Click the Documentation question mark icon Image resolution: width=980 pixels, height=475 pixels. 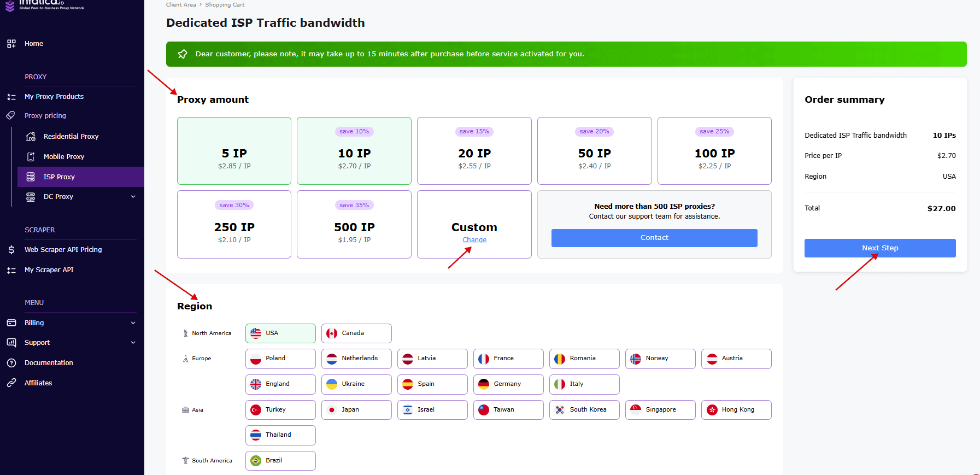(11, 363)
